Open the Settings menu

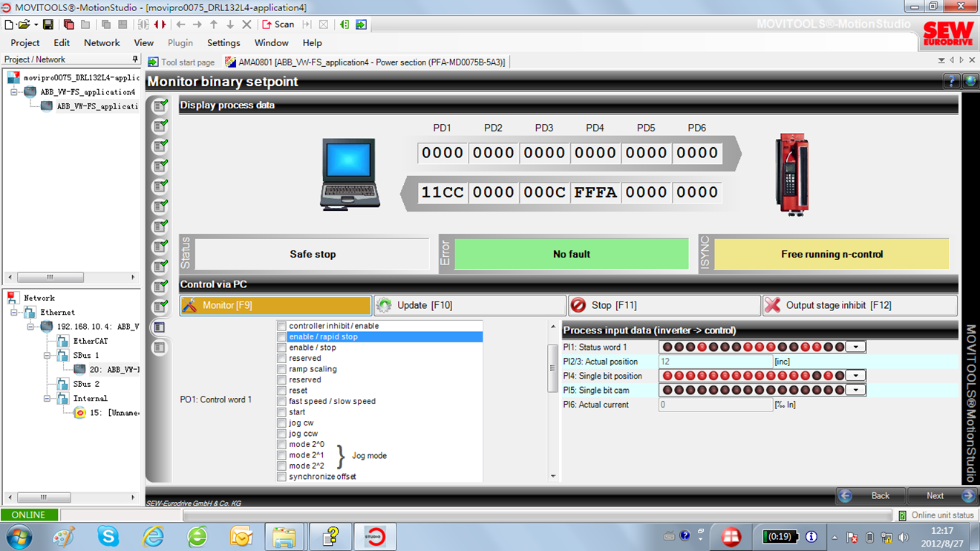coord(223,43)
